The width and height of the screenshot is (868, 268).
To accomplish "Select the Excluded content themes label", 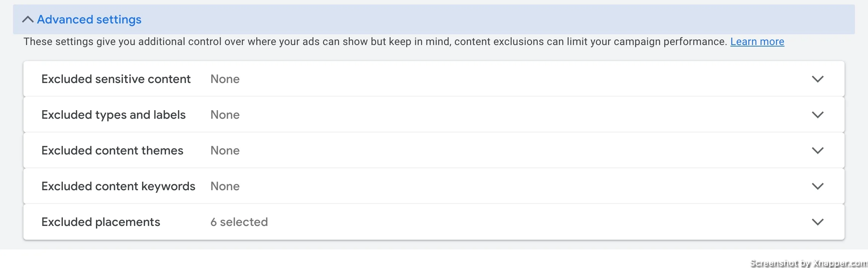I will (x=112, y=150).
